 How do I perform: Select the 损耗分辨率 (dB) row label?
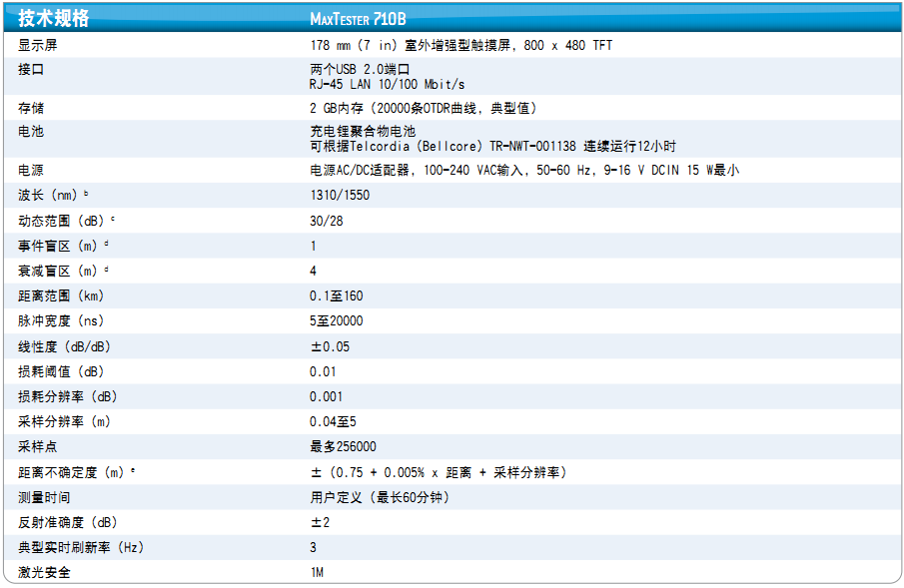click(68, 396)
